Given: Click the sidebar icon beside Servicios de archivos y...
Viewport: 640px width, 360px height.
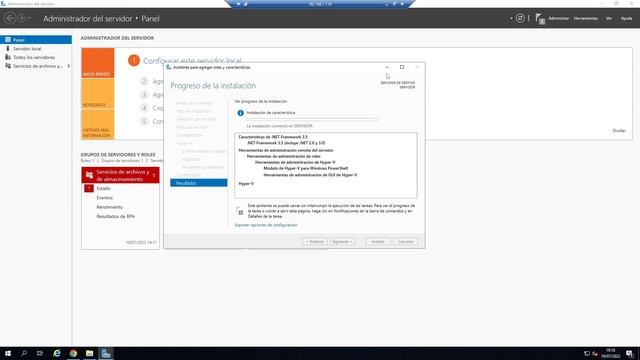Looking at the screenshot, I should [x=8, y=66].
